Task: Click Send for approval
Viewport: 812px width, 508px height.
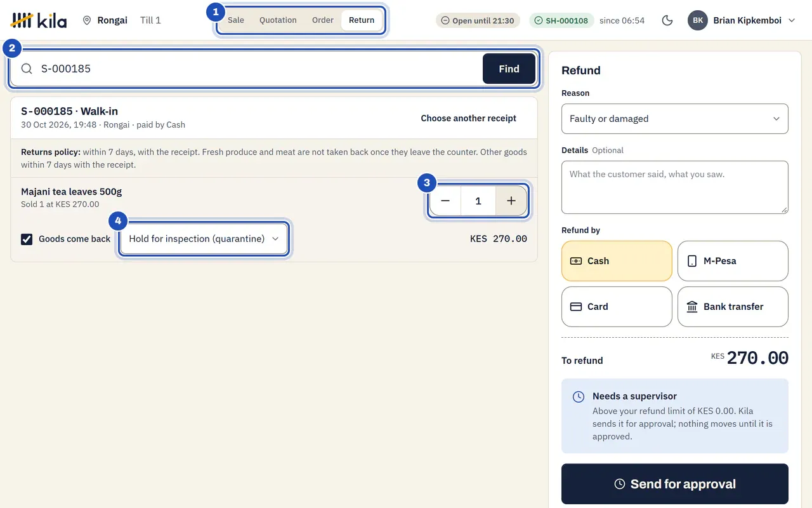Action: [x=675, y=484]
